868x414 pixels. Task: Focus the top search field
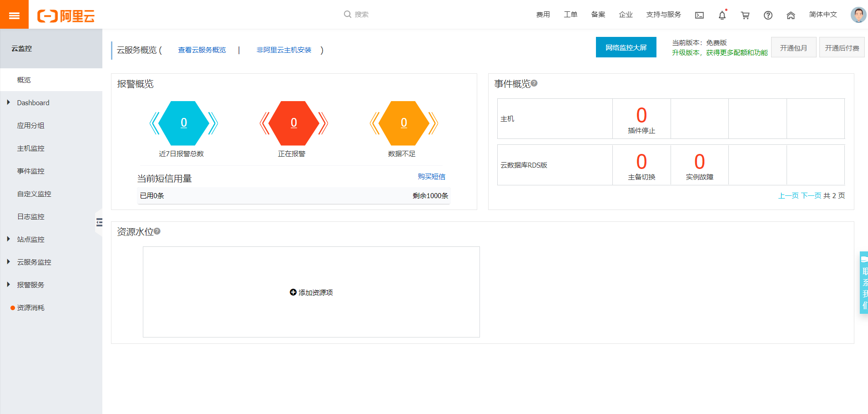click(362, 14)
